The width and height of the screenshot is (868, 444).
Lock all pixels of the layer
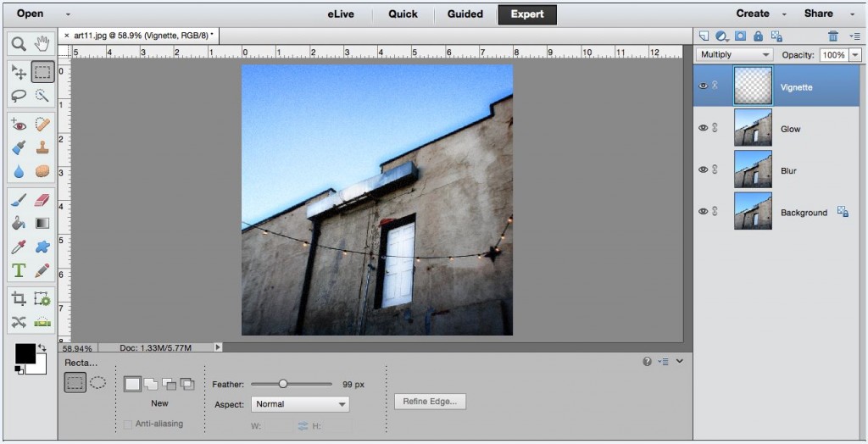pyautogui.click(x=759, y=36)
